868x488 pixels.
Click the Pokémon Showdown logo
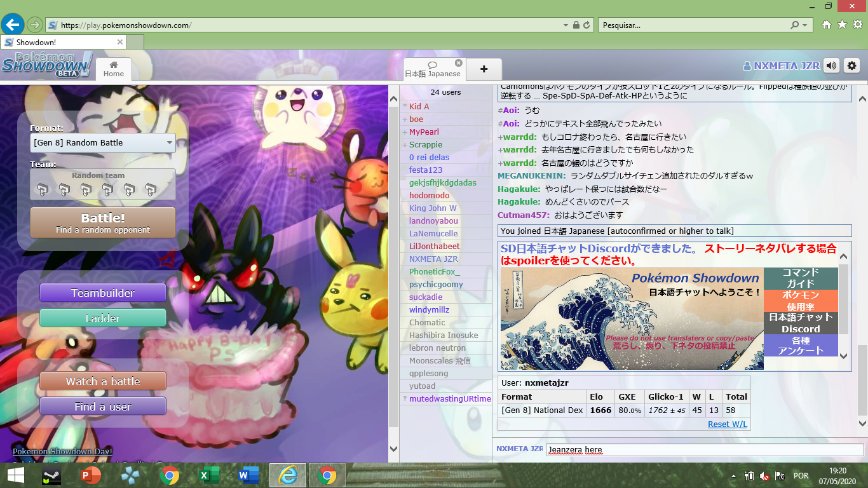[x=46, y=65]
